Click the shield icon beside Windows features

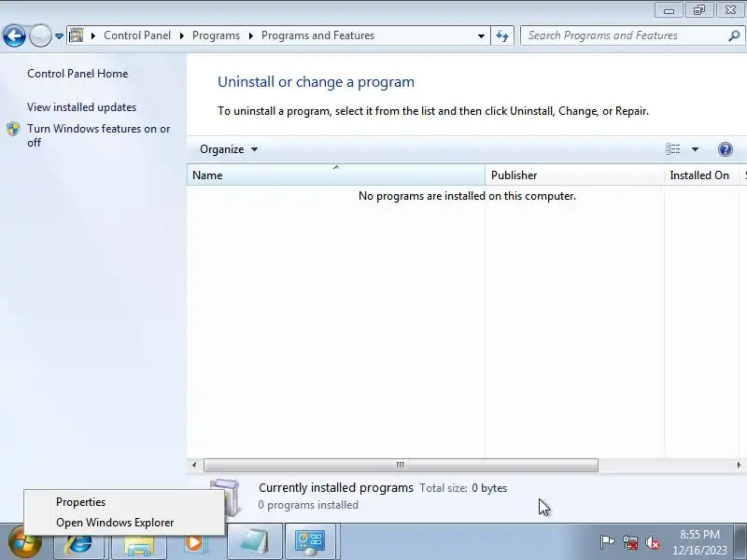[x=13, y=129]
